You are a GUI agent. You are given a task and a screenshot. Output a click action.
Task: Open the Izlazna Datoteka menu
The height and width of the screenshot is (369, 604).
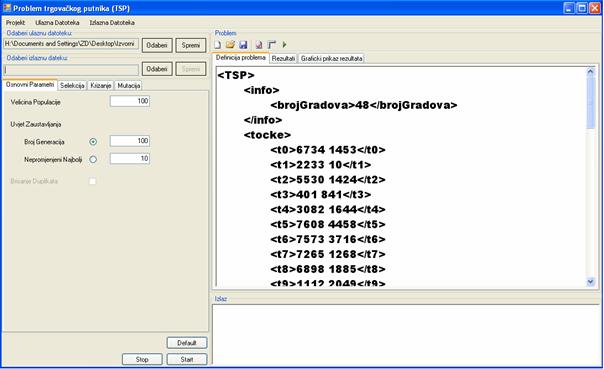click(112, 23)
